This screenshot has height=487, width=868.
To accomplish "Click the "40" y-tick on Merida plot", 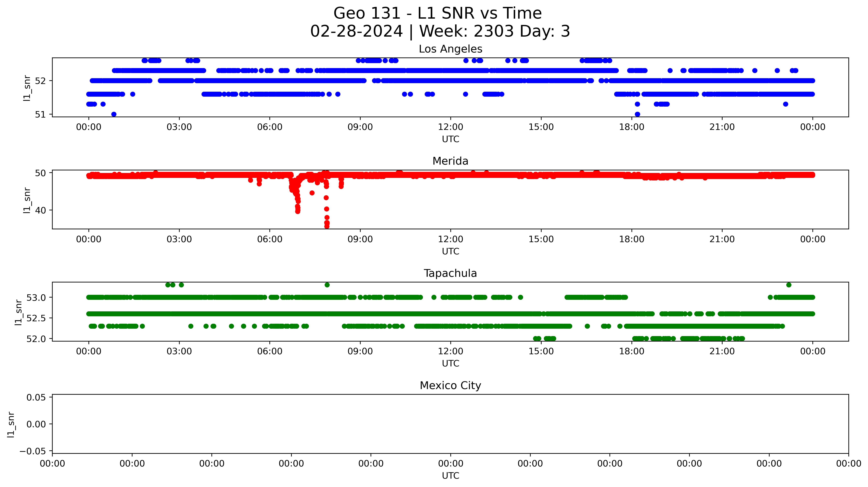I will (40, 211).
